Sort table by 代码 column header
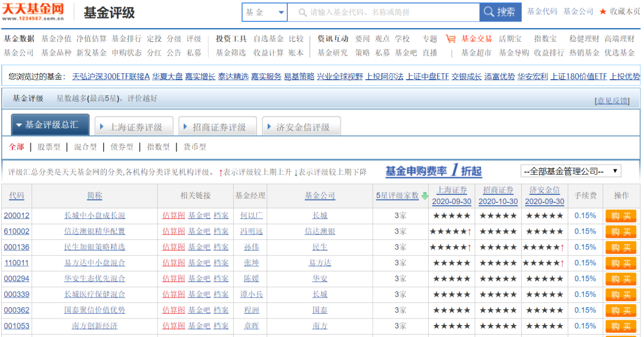644x337 pixels. (17, 196)
